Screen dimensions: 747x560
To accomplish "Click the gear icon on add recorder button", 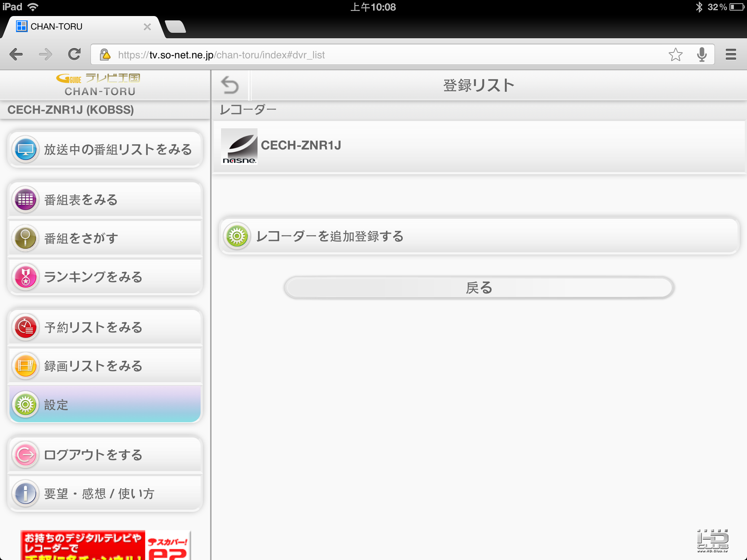I will click(x=237, y=236).
